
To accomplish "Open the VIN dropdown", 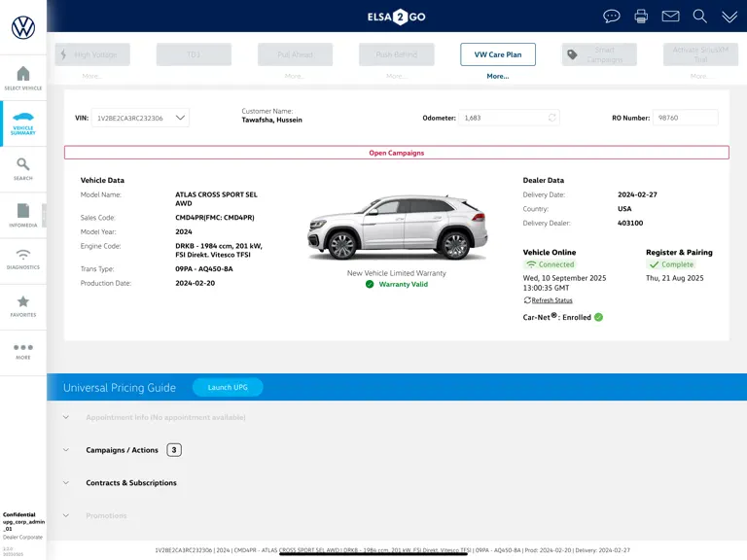I will click(140, 118).
